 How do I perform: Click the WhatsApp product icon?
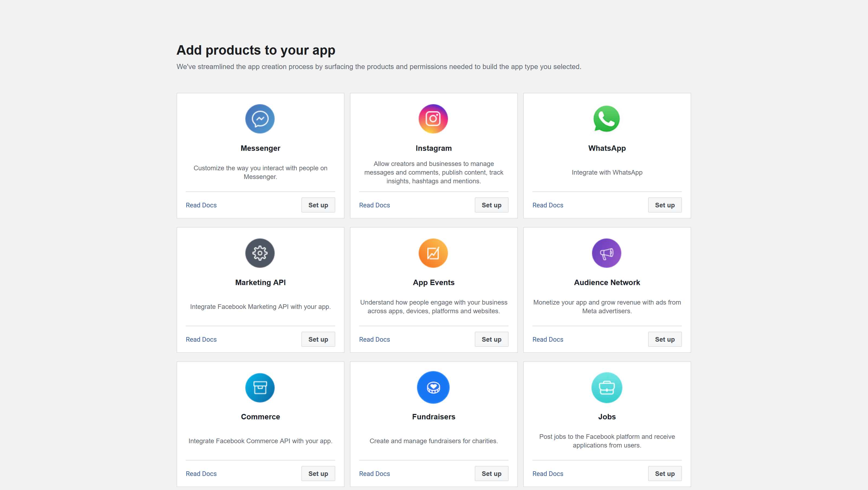click(607, 119)
